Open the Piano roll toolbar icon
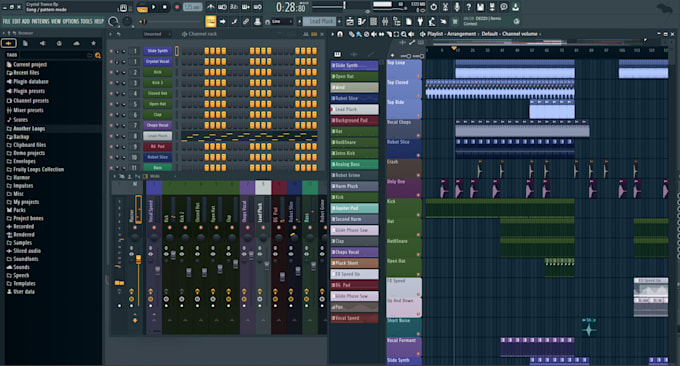 (361, 21)
